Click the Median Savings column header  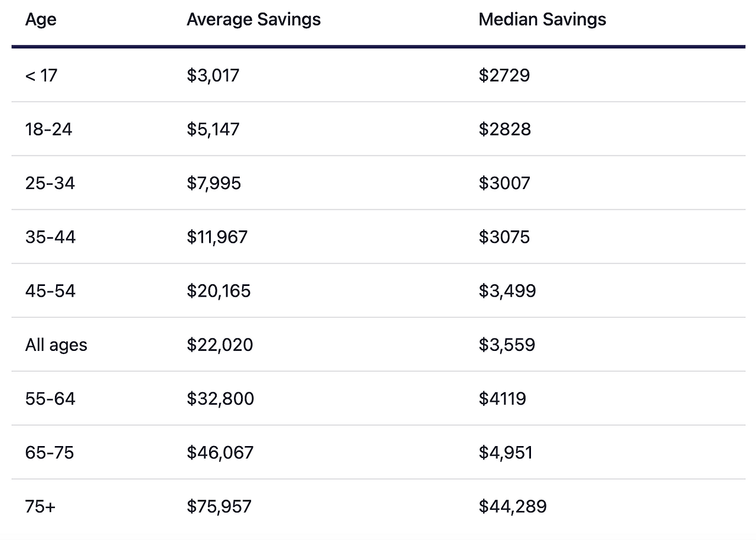click(542, 19)
